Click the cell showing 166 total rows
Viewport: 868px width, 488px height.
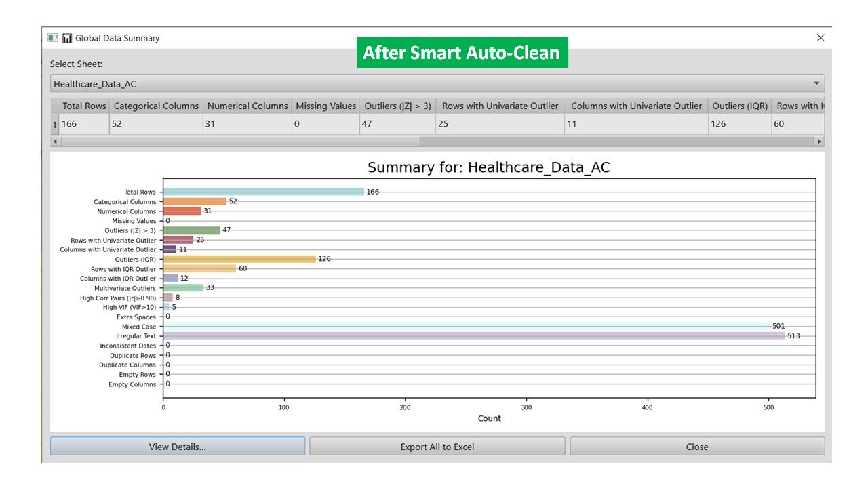point(83,124)
